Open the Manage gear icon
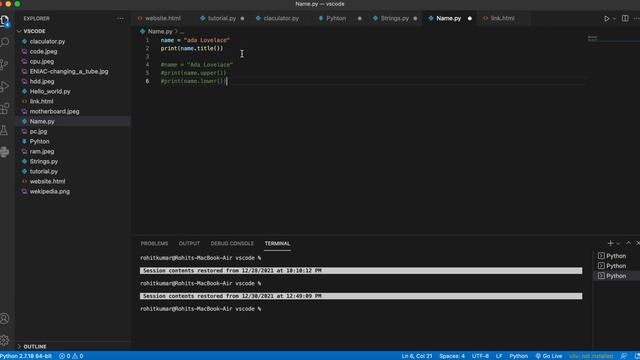The height and width of the screenshot is (360, 640). click(x=5, y=340)
